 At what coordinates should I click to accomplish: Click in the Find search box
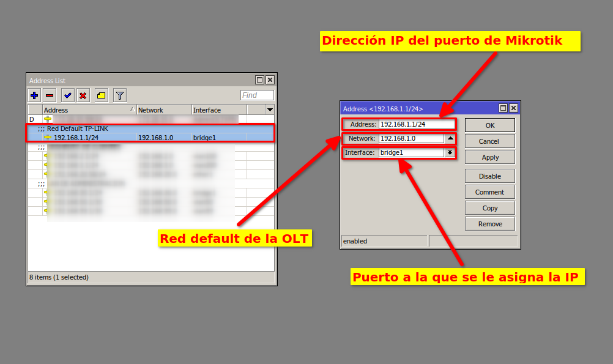click(257, 95)
